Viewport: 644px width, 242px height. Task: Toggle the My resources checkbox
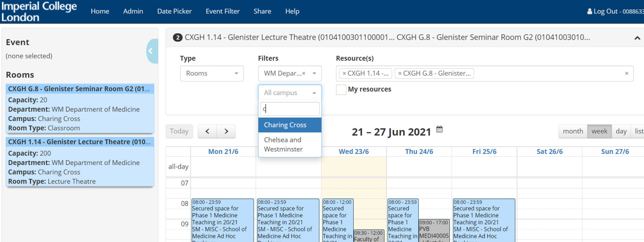341,90
